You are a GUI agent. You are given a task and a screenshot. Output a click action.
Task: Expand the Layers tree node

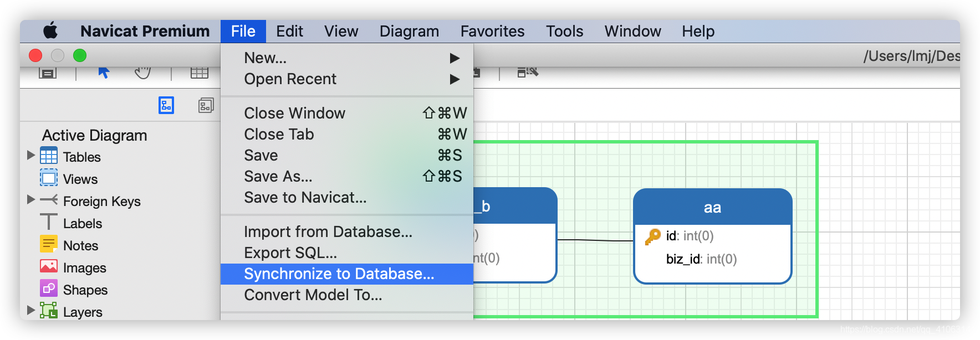point(31,310)
